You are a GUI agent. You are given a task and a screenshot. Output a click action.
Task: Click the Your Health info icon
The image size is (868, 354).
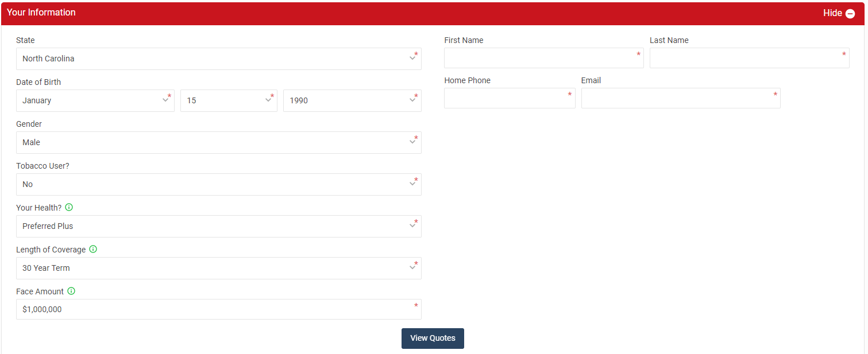coord(69,207)
